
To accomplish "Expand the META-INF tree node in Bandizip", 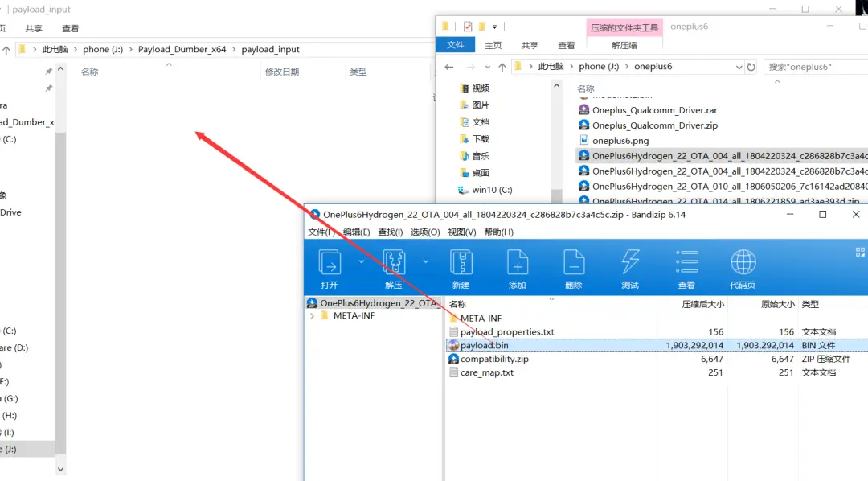I will [313, 316].
